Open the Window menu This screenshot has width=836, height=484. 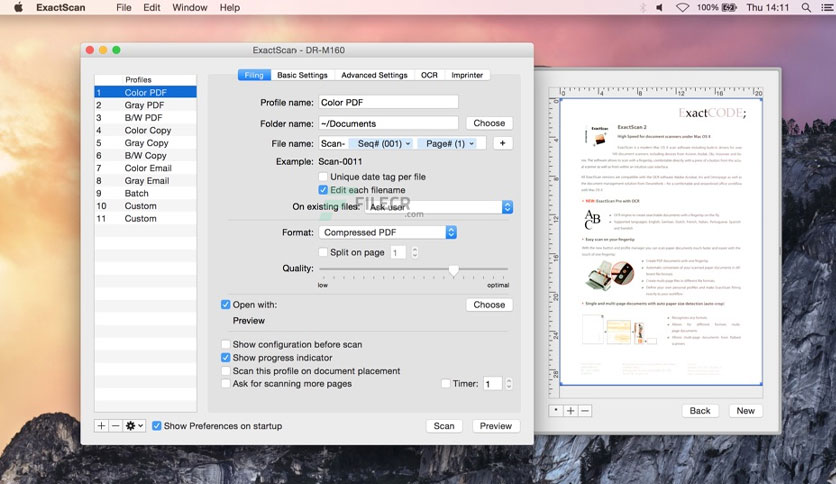click(190, 7)
